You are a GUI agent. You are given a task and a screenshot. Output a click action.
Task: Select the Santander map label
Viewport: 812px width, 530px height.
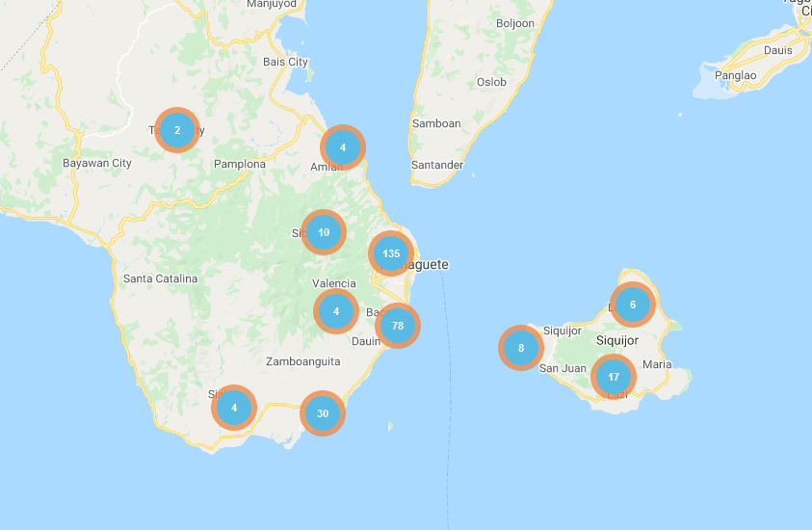(437, 166)
